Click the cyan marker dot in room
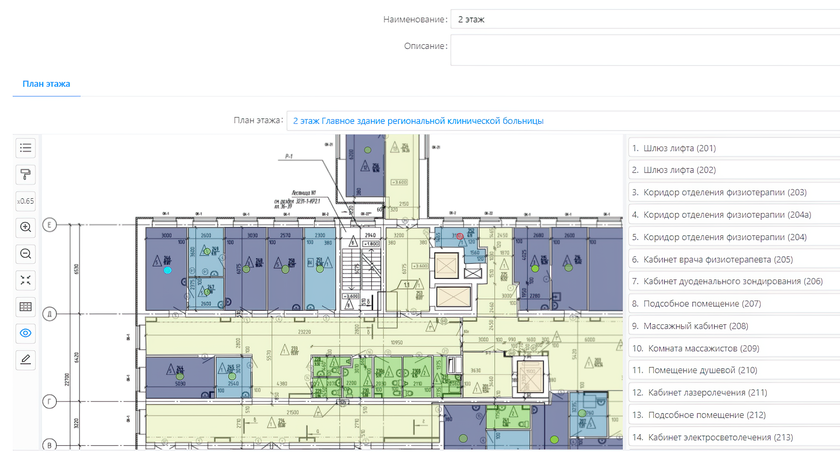Image resolution: width=840 pixels, height=474 pixels. pyautogui.click(x=167, y=270)
